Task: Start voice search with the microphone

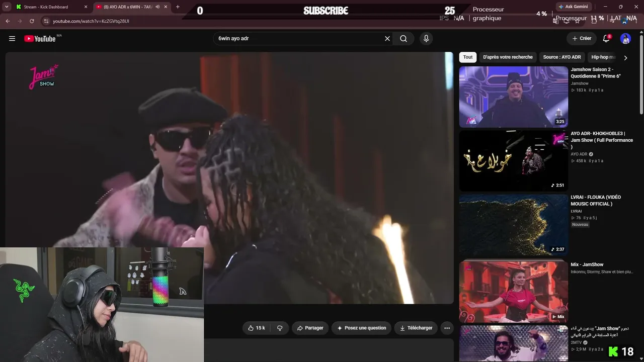Action: pyautogui.click(x=426, y=39)
